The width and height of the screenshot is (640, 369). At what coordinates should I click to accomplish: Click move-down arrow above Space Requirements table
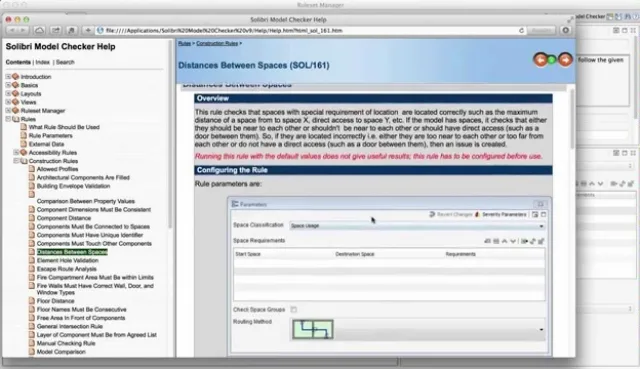tap(513, 241)
